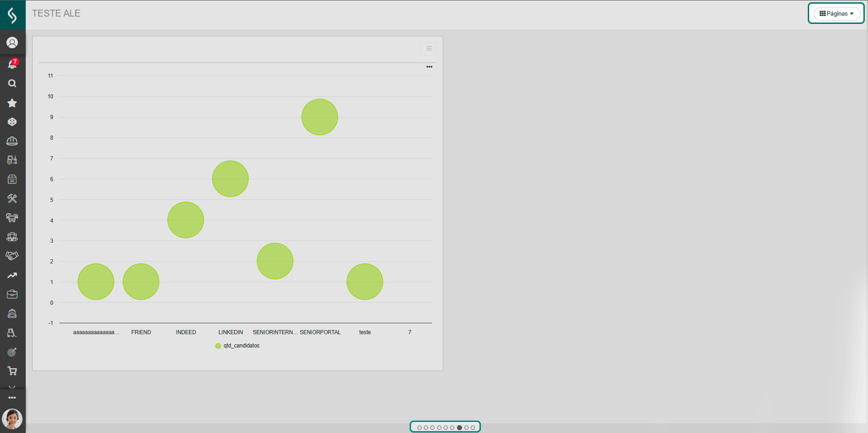Open the cube module icon in sidebar
Image resolution: width=868 pixels, height=433 pixels.
(x=12, y=122)
